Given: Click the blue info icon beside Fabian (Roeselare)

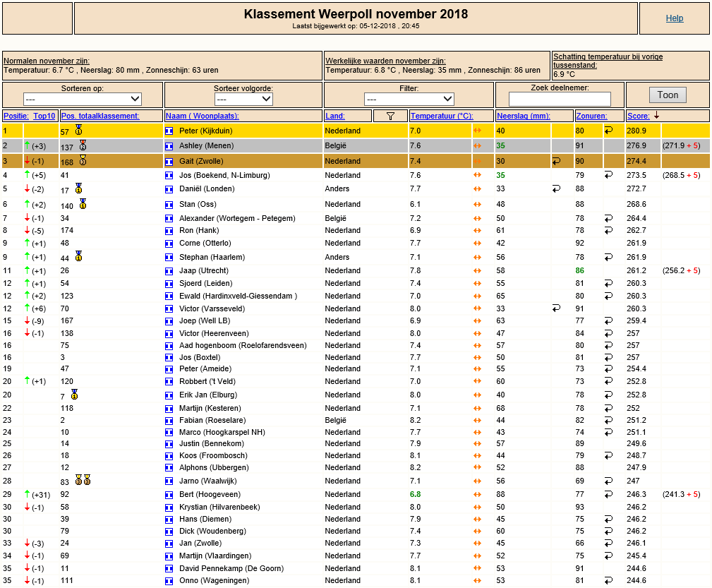Looking at the screenshot, I should click(169, 421).
